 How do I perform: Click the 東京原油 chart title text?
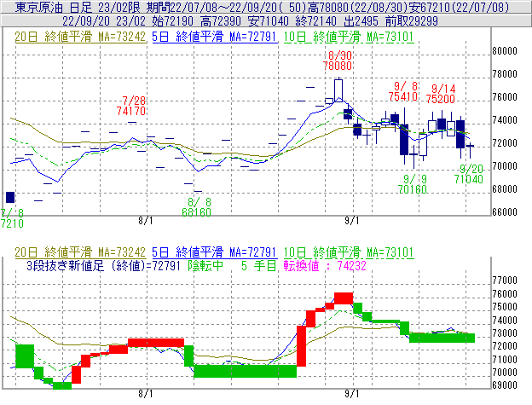(x=36, y=7)
